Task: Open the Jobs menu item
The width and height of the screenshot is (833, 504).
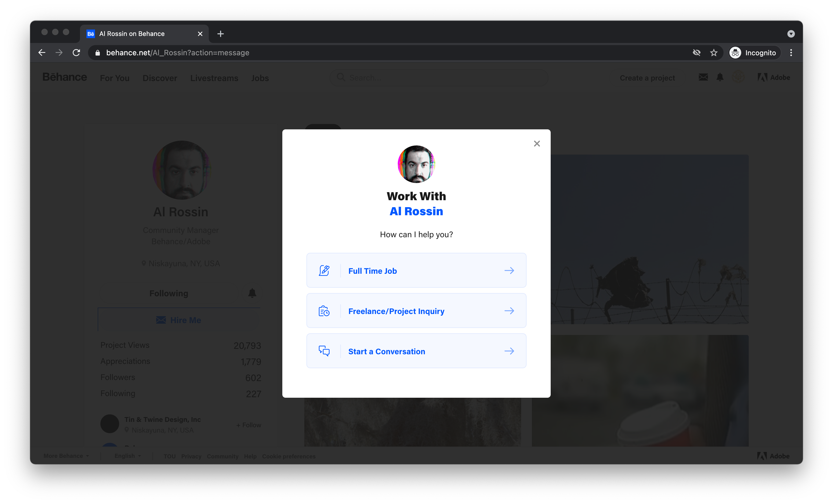Action: (x=260, y=78)
